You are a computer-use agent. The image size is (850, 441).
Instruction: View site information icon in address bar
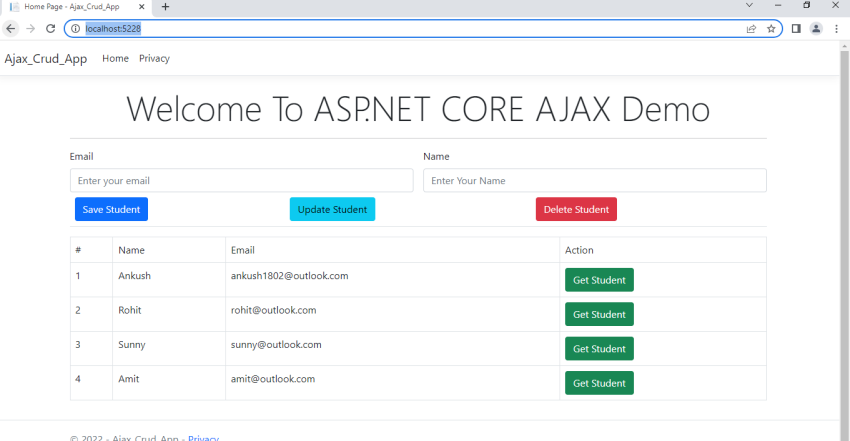point(76,29)
